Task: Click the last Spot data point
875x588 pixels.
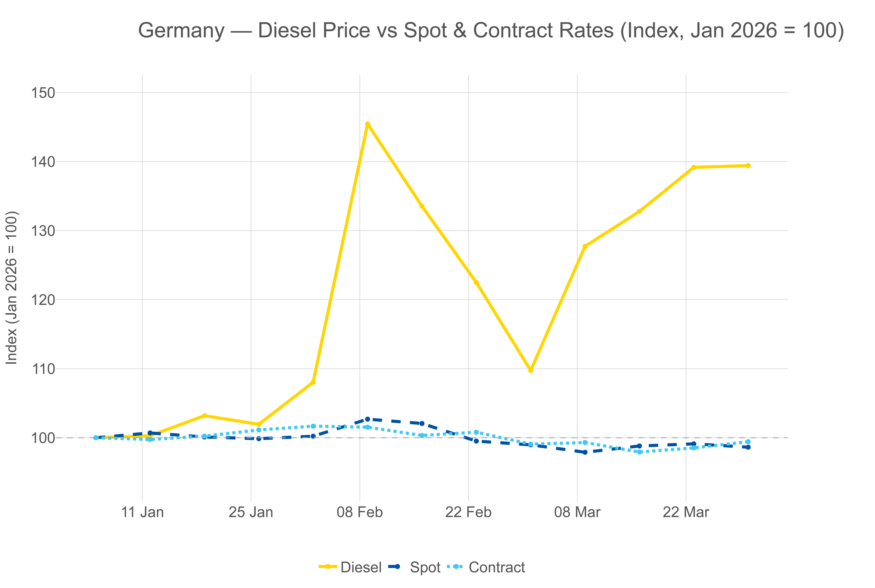Action: tap(748, 447)
